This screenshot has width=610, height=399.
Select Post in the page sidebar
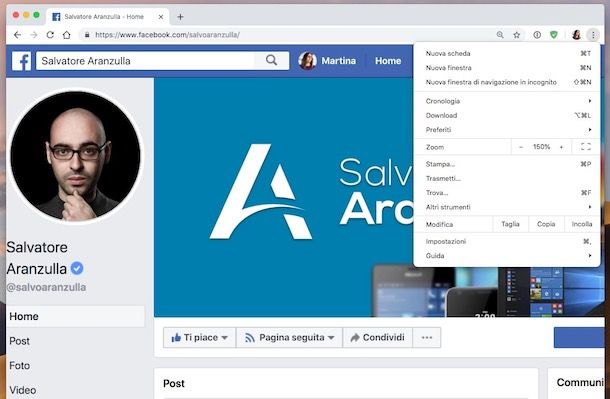click(x=19, y=341)
